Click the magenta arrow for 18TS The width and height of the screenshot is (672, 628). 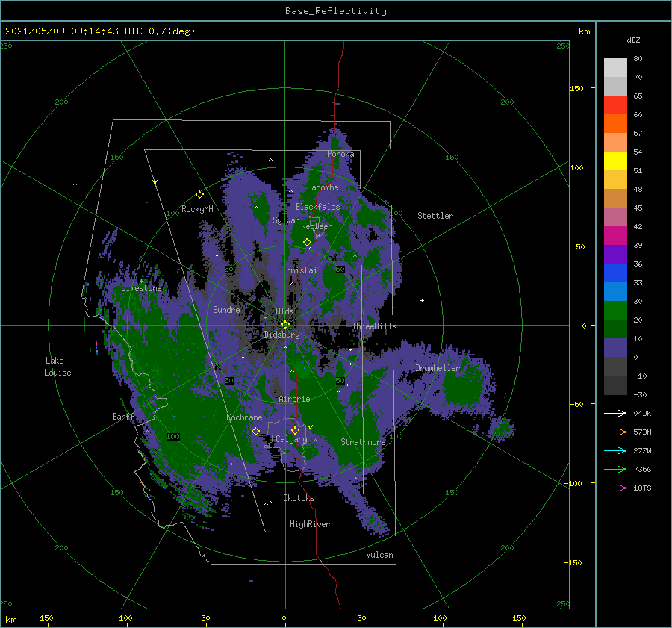(x=615, y=488)
